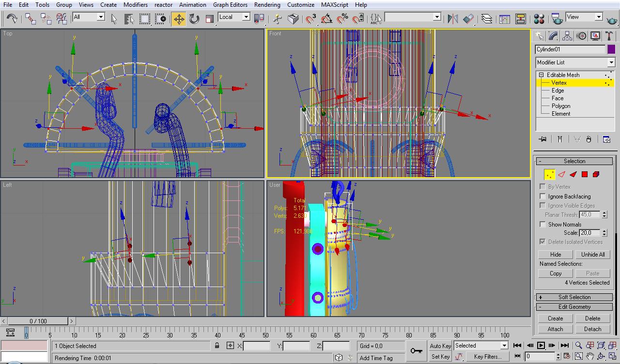The height and width of the screenshot is (364, 620).
Task: Toggle the Auto Key animation mode
Action: click(440, 346)
